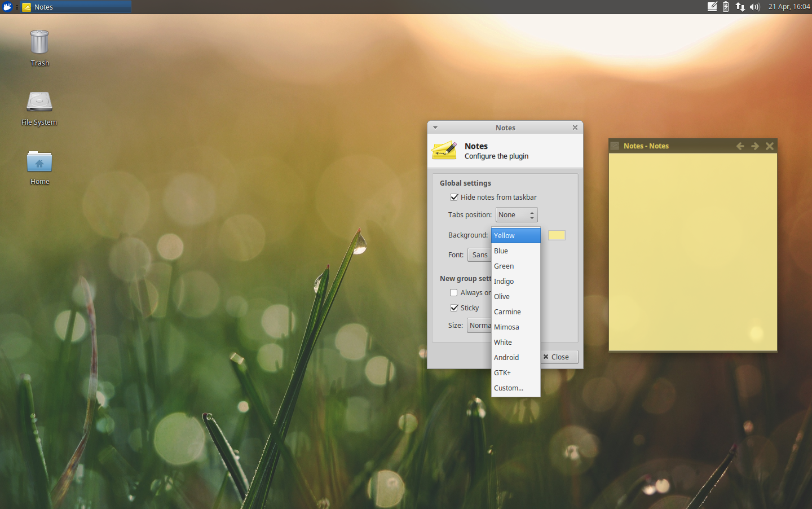
Task: Open the note menu icon on the sticky note
Action: (x=614, y=146)
